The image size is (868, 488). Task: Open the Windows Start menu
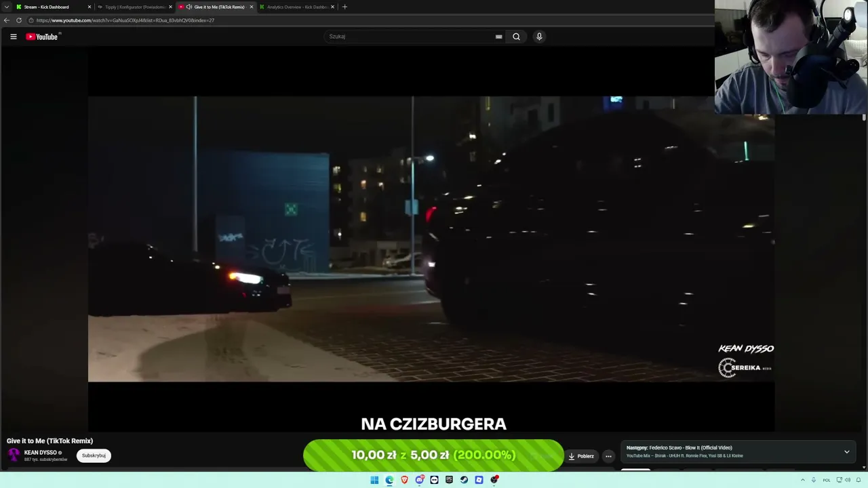[x=374, y=480]
